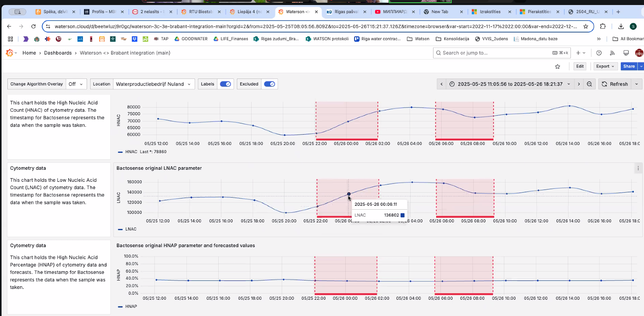Toggle the Labels switch
The width and height of the screenshot is (644, 316).
click(x=225, y=84)
